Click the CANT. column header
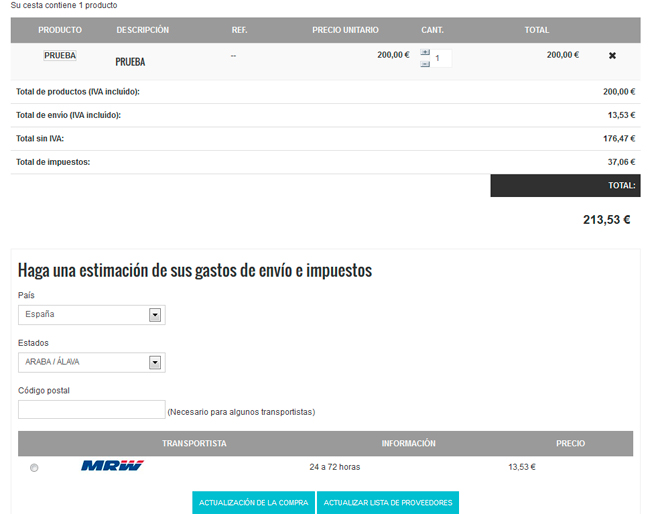The width and height of the screenshot is (650, 514). click(x=432, y=30)
